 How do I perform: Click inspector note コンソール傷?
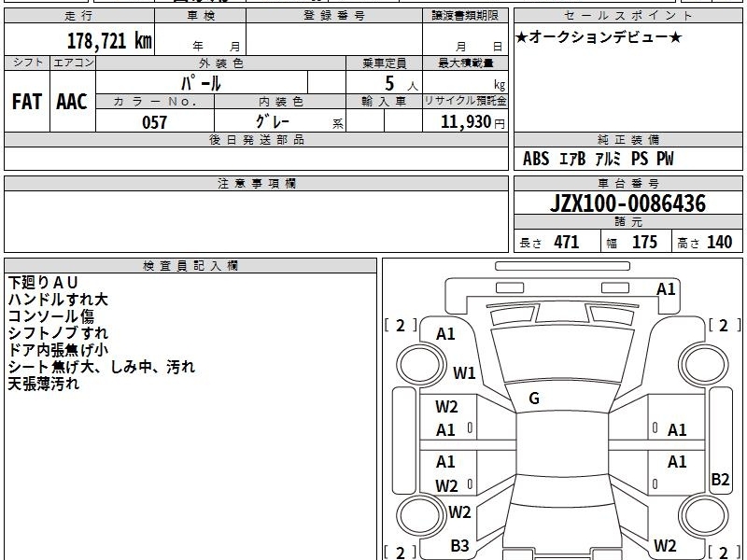51,316
